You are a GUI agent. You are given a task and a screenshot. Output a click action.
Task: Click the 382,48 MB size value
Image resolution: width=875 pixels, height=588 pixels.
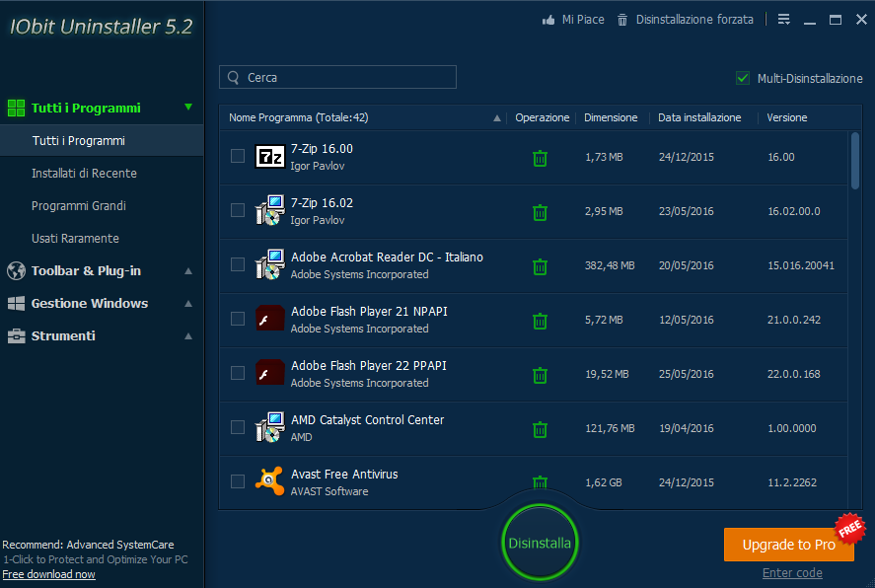coord(610,265)
